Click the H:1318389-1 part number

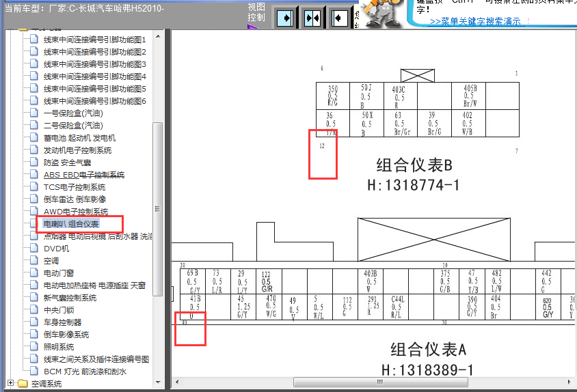427,370
